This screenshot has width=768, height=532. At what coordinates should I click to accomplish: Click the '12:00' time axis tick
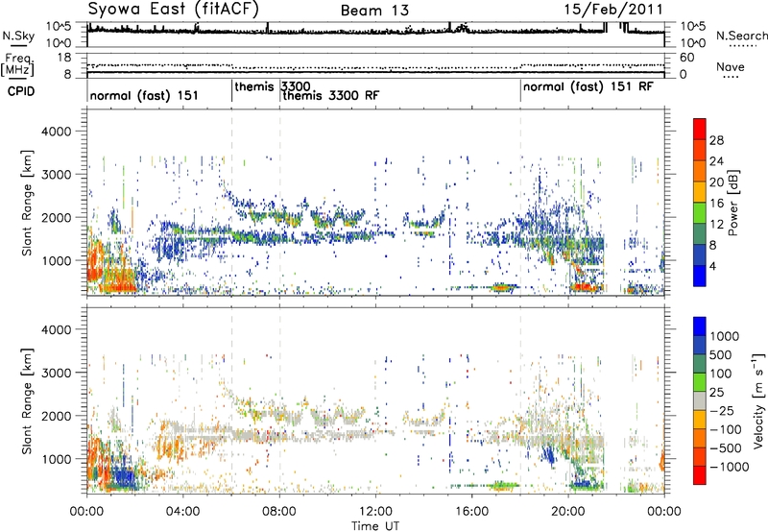tap(375, 512)
